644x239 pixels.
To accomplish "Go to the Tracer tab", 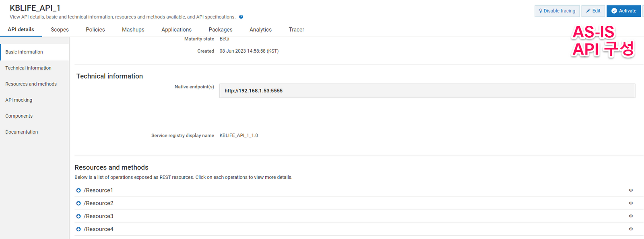I will click(x=296, y=30).
